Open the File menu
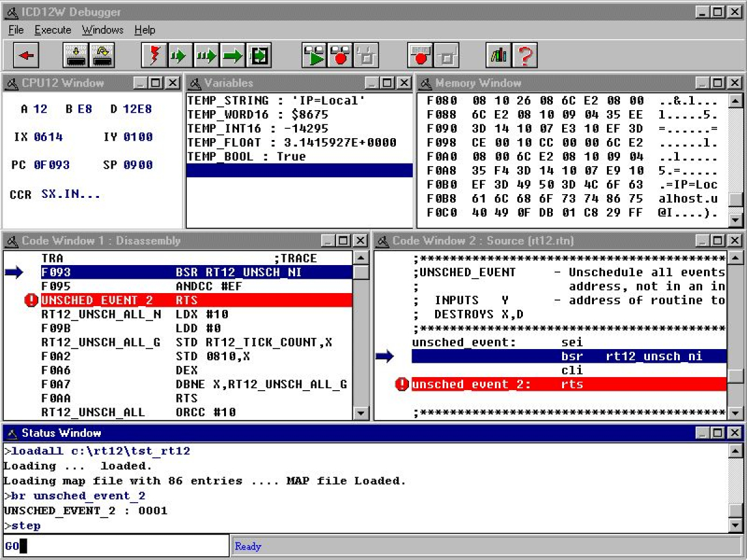The width and height of the screenshot is (747, 560). pos(16,30)
